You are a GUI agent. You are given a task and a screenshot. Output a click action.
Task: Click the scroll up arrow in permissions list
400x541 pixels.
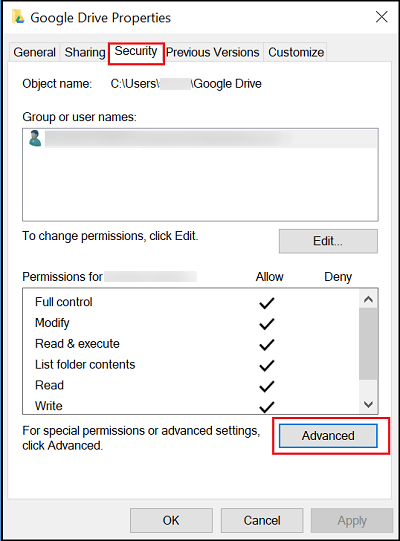click(368, 299)
